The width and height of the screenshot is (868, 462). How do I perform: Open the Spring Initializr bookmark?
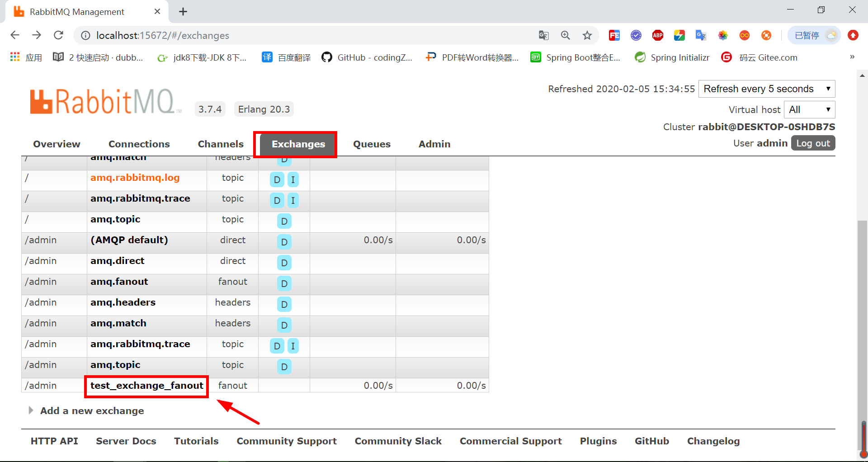672,57
